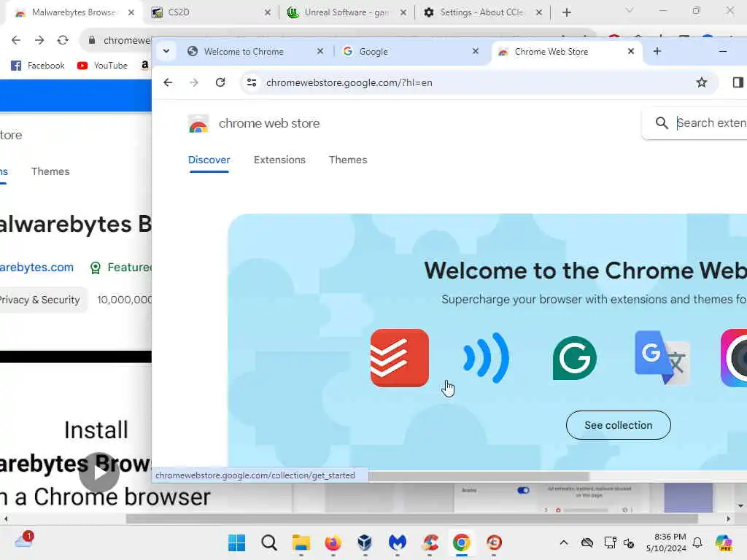Switch to the Unreal Software tab
Screen dimensions: 747x560
click(347, 12)
